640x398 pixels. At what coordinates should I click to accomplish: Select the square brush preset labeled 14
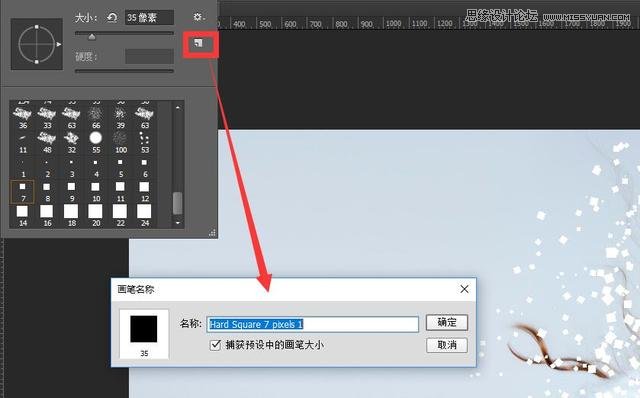coord(23,216)
